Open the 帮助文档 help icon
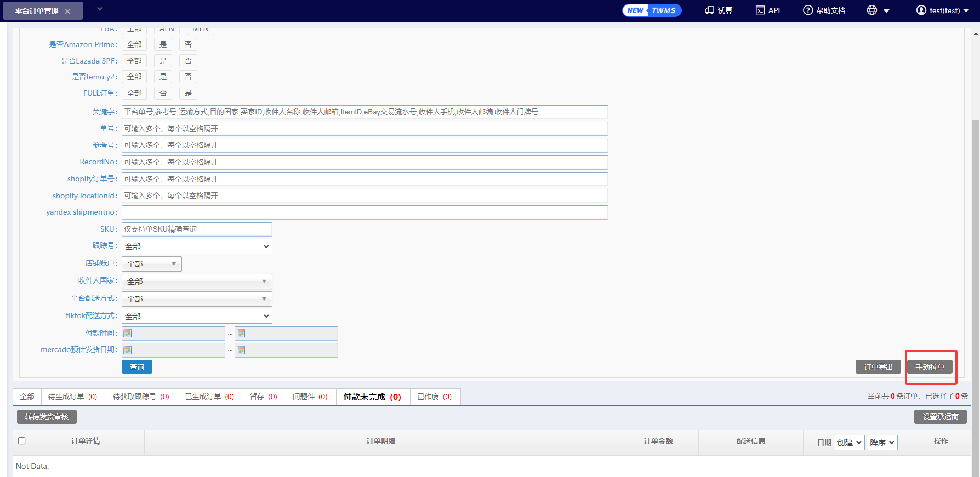Image resolution: width=980 pixels, height=477 pixels. pyautogui.click(x=808, y=10)
